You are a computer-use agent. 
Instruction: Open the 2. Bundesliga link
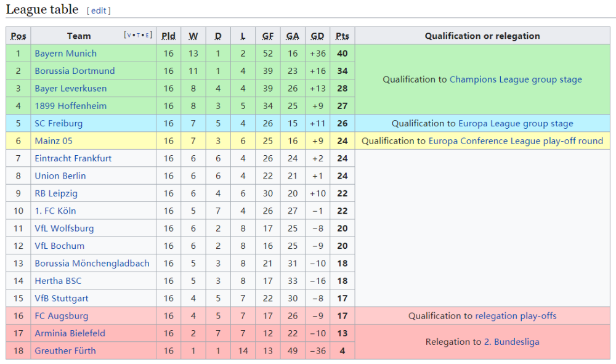pyautogui.click(x=511, y=342)
